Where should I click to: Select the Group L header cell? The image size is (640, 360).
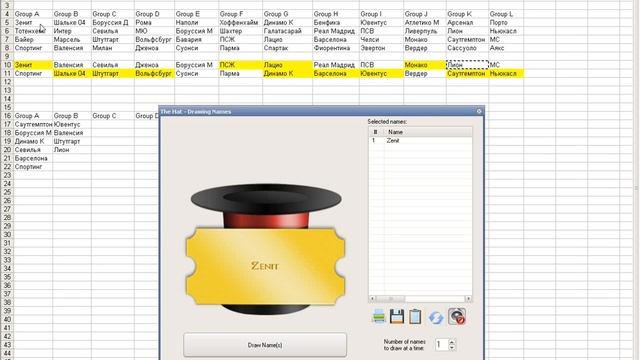(506, 14)
